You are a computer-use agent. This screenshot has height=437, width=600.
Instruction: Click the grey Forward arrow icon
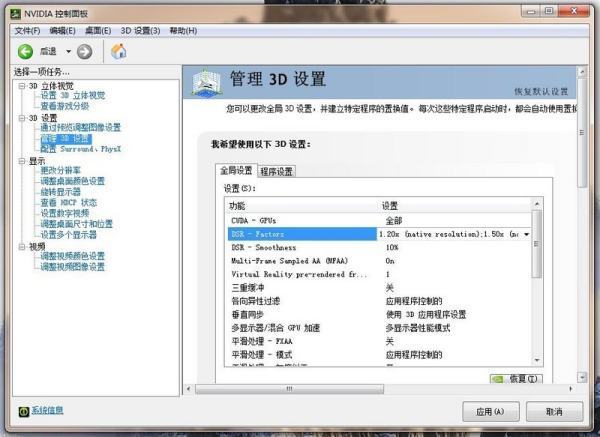(x=84, y=52)
